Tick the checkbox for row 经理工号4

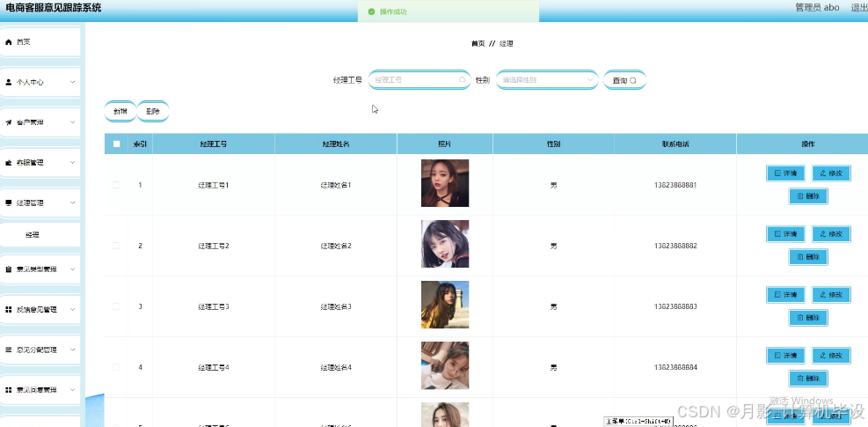[116, 367]
